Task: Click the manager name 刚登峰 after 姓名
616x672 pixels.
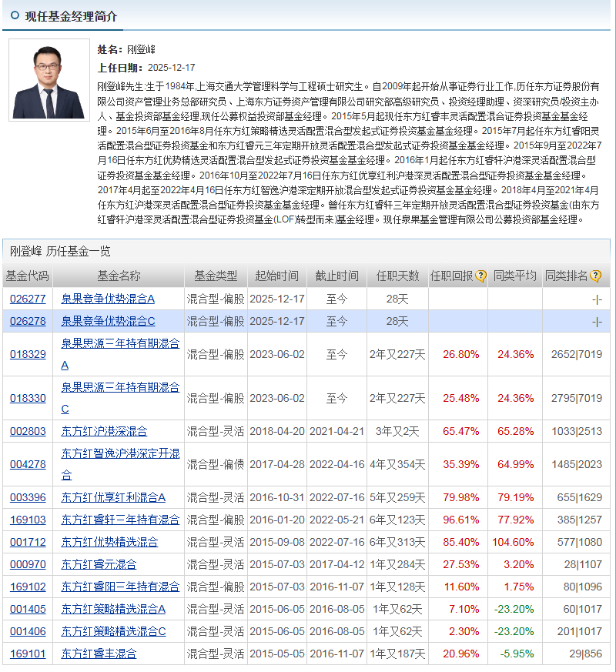Action: tap(141, 50)
